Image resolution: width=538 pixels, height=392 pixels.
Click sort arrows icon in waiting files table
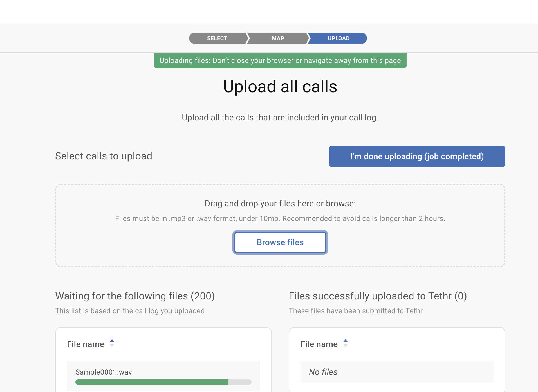tap(112, 343)
